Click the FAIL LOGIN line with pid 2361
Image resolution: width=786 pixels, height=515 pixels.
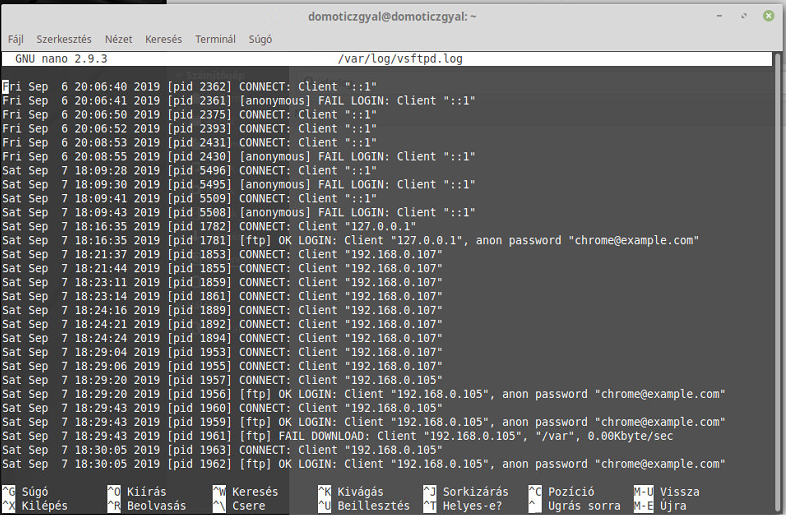click(239, 101)
